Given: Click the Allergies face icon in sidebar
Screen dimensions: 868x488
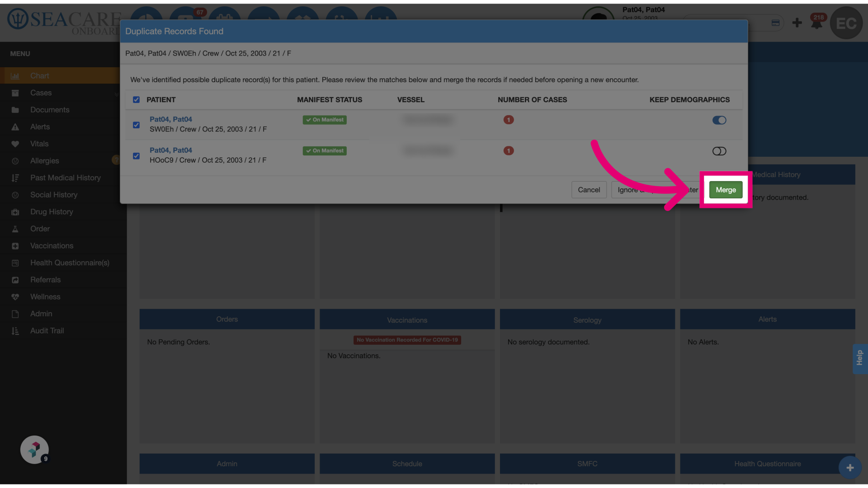Looking at the screenshot, I should pyautogui.click(x=15, y=161).
